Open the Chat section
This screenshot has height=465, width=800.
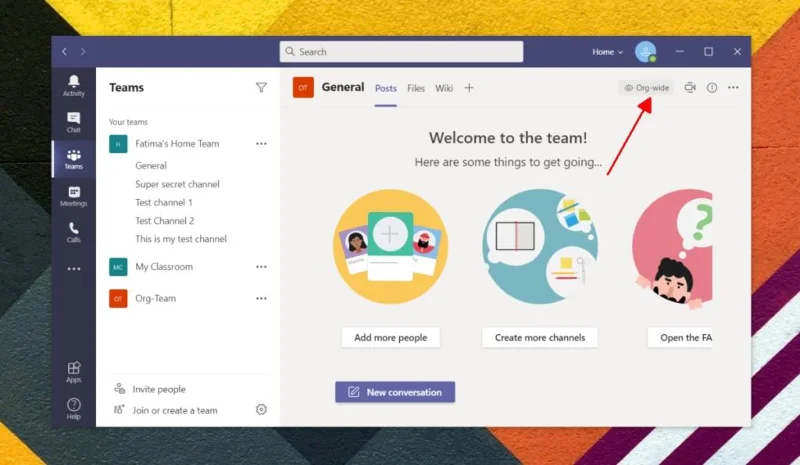click(x=73, y=123)
